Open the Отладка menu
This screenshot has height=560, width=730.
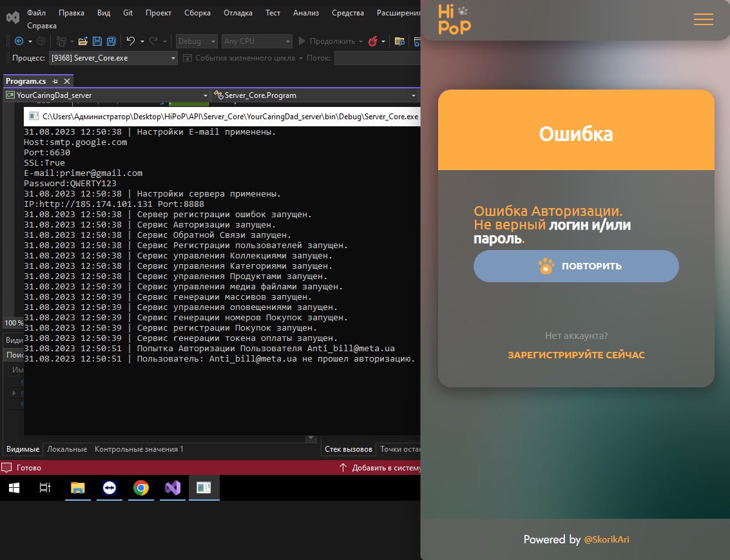[238, 13]
